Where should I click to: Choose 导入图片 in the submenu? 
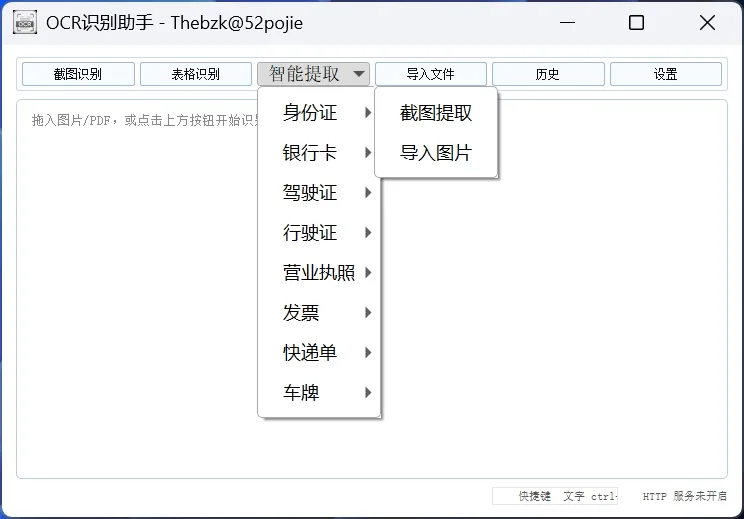tap(436, 153)
